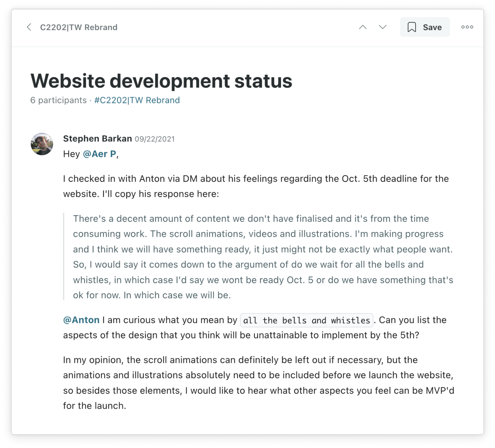Click the Save bookmark control in top bar
Image resolution: width=495 pixels, height=448 pixels.
[x=425, y=27]
